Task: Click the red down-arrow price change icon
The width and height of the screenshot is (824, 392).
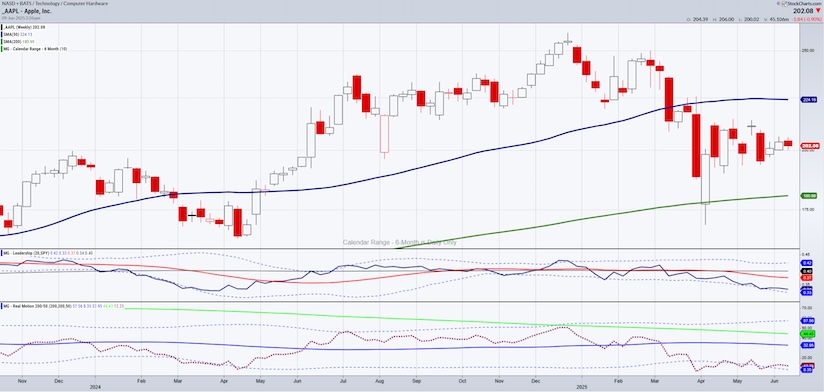Action: [x=817, y=11]
